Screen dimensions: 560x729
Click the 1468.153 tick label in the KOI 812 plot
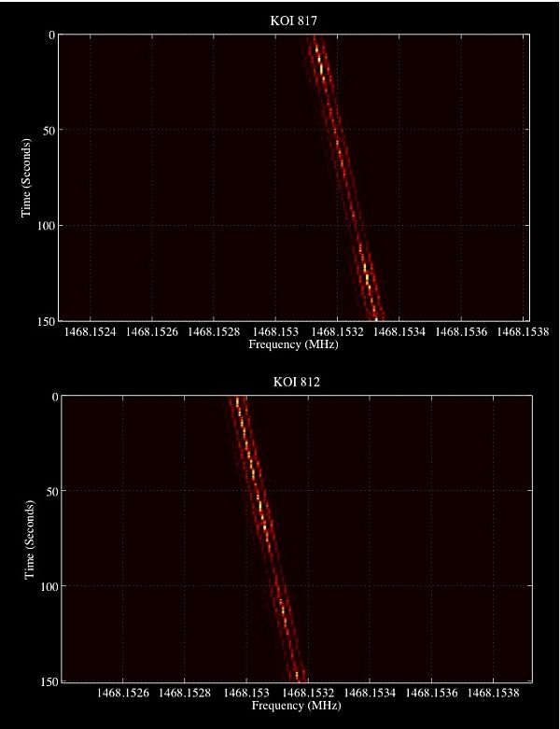point(246,693)
